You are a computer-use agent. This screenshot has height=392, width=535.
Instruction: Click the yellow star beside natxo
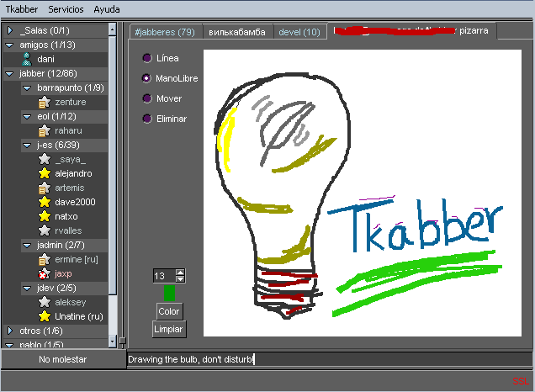(x=45, y=216)
